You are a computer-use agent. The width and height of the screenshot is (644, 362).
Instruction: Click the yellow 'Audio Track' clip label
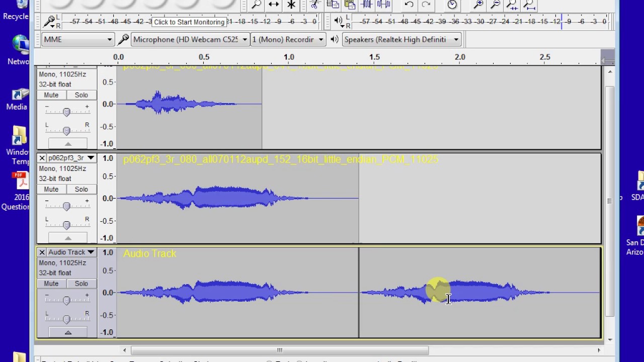coord(149,254)
